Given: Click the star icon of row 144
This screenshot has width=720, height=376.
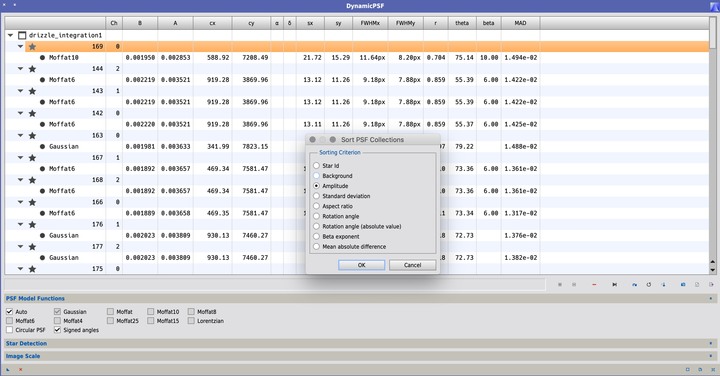Looking at the screenshot, I should point(32,69).
